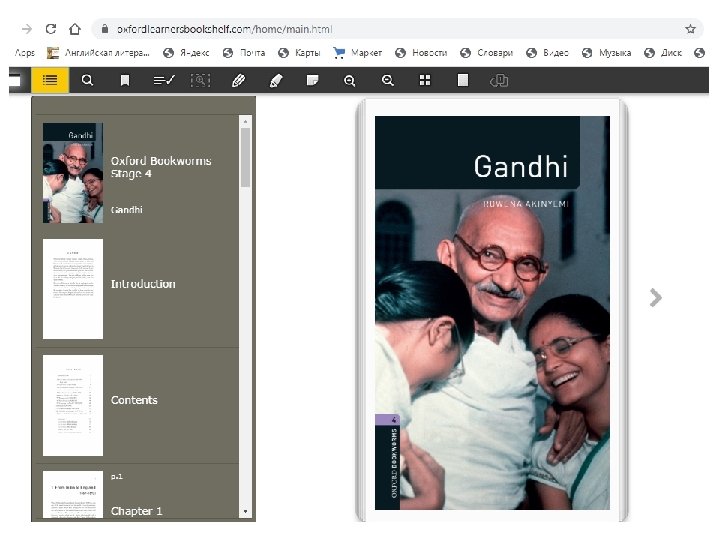
Task: Select the Gandhi cover thumbnail in contents panel
Action: (73, 173)
